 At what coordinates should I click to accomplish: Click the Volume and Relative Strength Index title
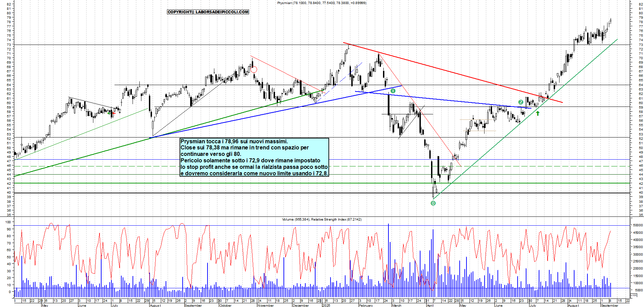tap(322, 220)
